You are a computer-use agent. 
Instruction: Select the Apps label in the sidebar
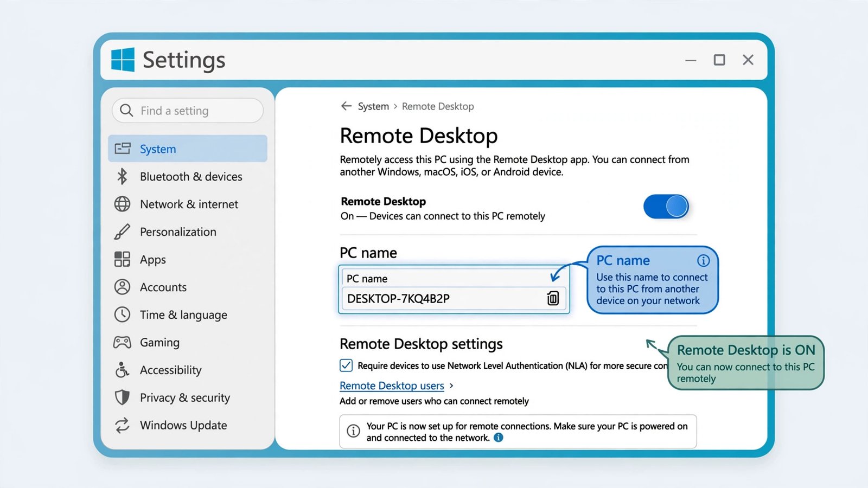pos(153,260)
